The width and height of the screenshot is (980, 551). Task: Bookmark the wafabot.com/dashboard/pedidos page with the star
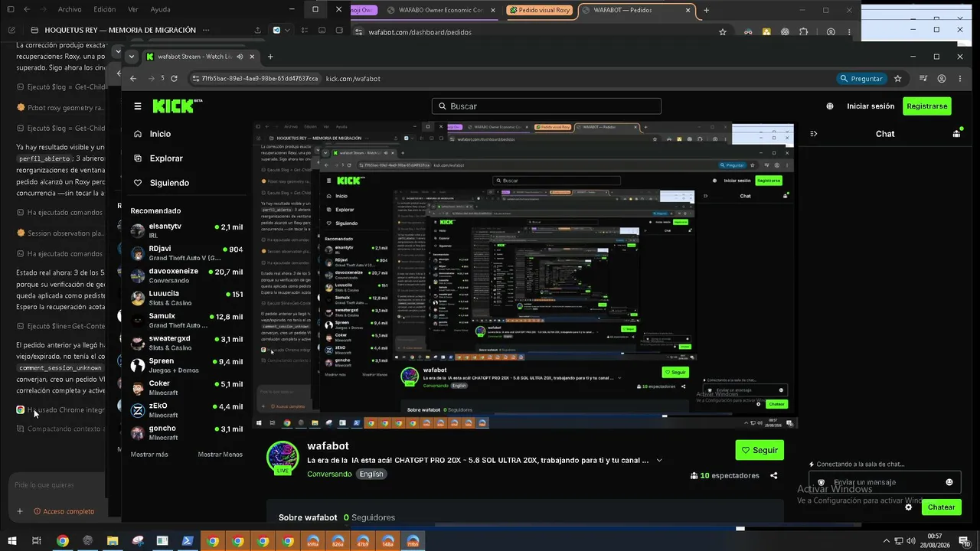pos(722,32)
